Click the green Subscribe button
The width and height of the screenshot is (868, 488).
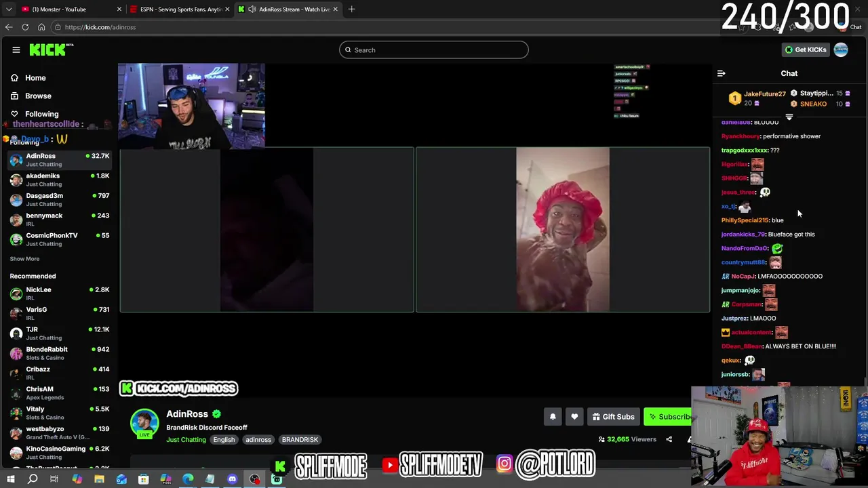(x=669, y=417)
